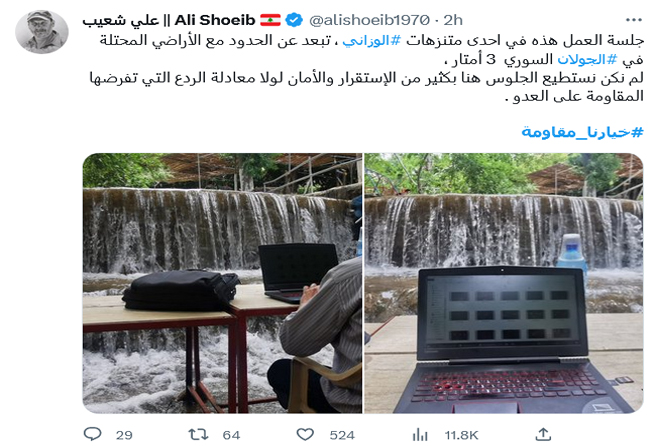Open the Ali Shoeib display name

[169, 20]
